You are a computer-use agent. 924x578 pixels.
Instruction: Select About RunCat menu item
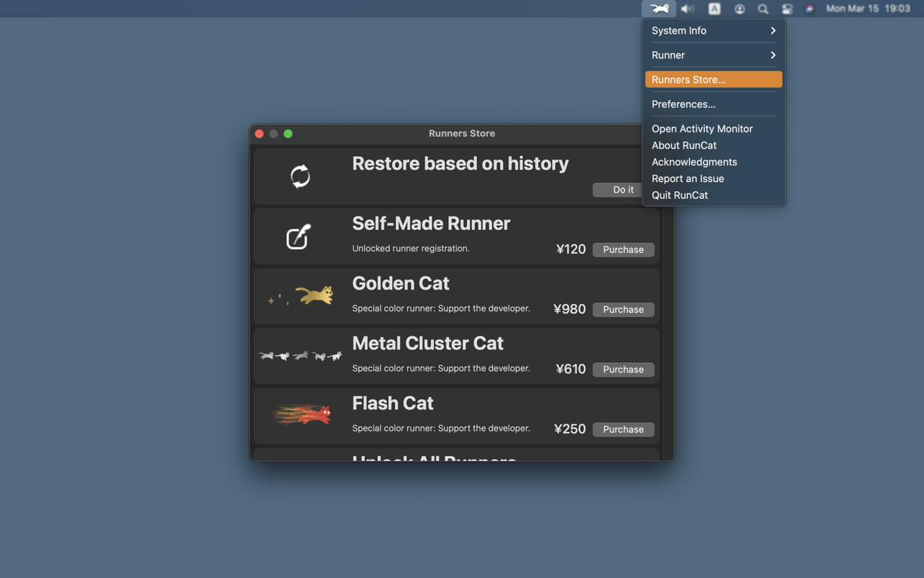(713, 145)
